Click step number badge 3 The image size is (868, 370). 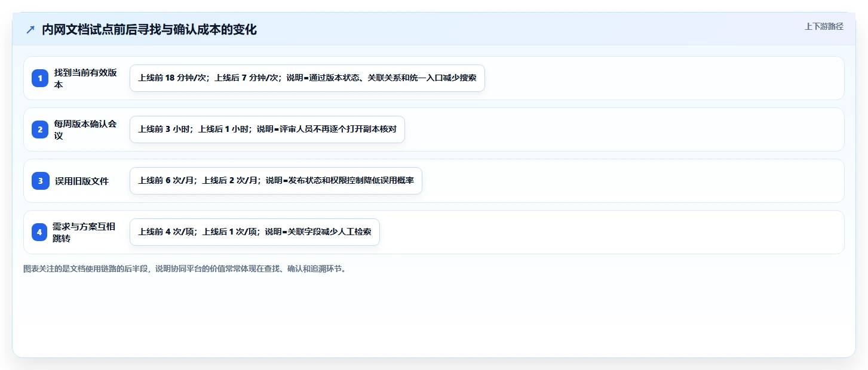click(x=40, y=181)
